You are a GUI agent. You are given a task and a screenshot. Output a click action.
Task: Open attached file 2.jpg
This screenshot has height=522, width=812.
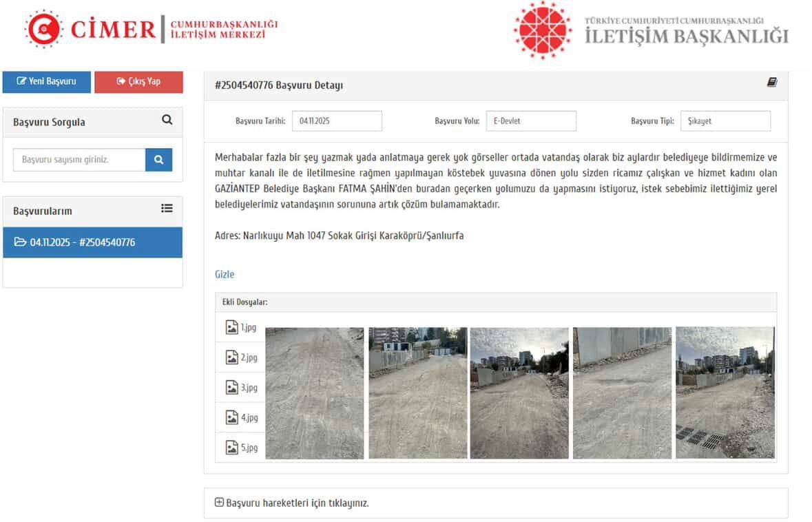pos(249,357)
